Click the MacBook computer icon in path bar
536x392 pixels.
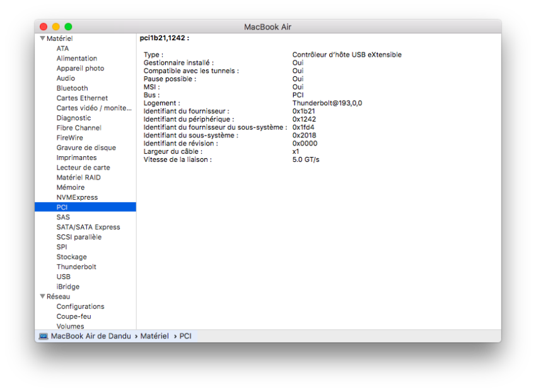coord(44,337)
